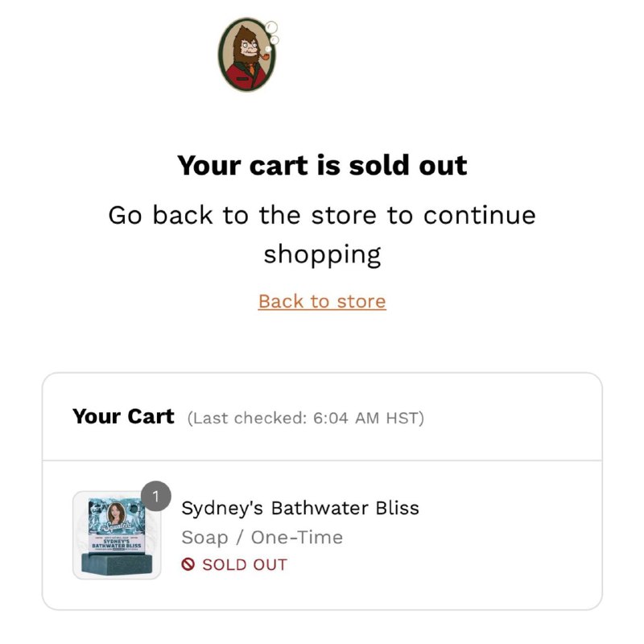This screenshot has height=644, width=644.
Task: Open Sydney's Bathwater Bliss product name
Action: click(x=300, y=508)
